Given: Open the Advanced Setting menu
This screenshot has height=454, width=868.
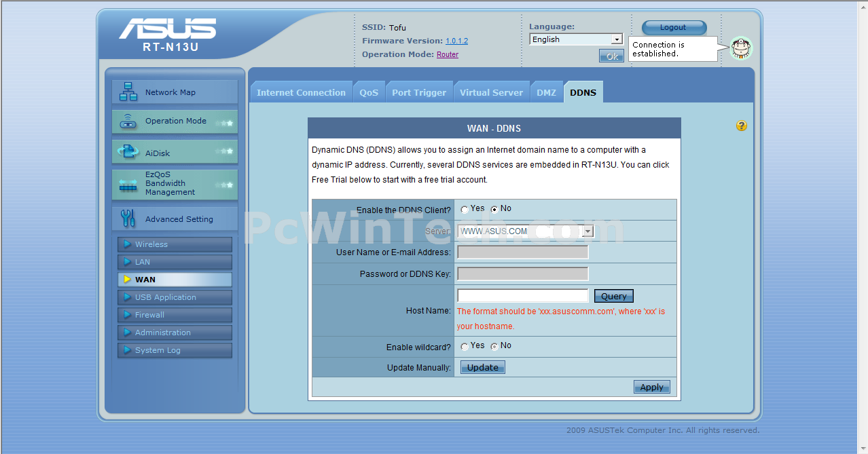Looking at the screenshot, I should coord(175,219).
